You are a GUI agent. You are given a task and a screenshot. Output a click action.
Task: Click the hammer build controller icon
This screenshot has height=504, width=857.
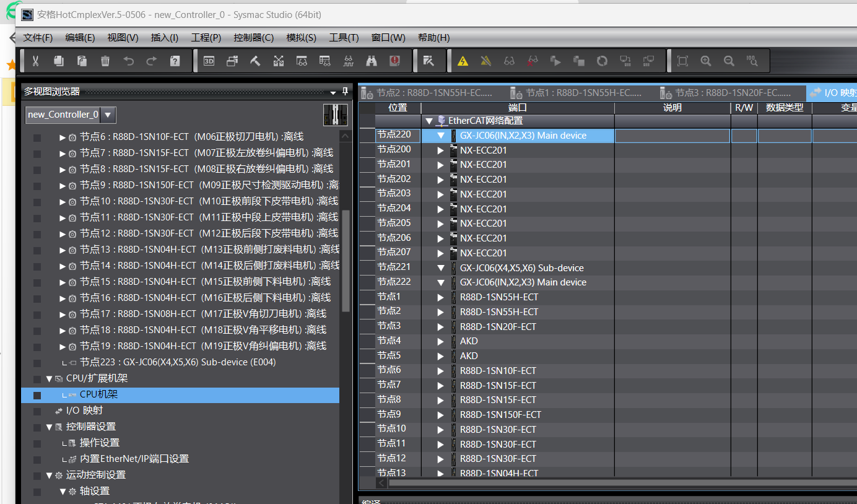pyautogui.click(x=255, y=61)
